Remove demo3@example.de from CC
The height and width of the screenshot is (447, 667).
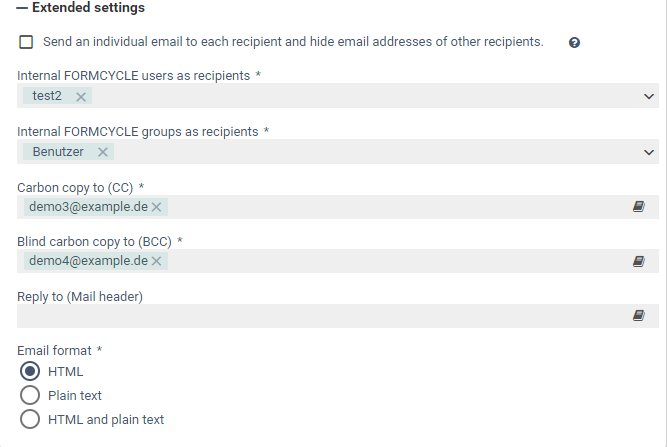coord(157,207)
